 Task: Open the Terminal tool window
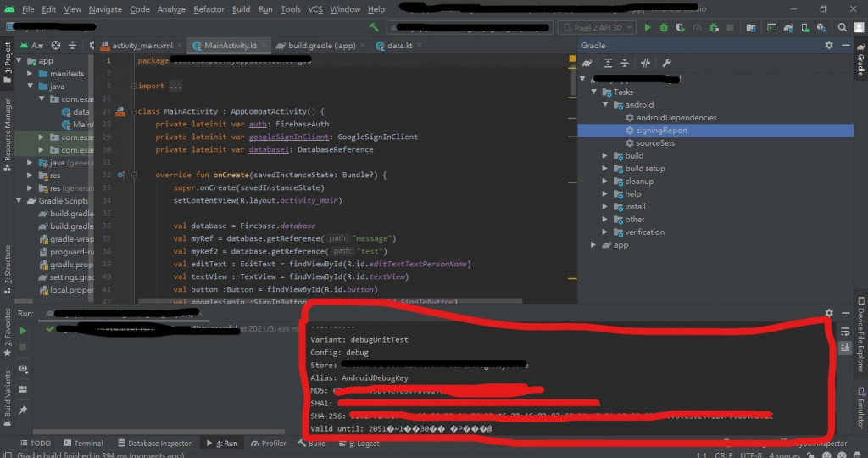pos(84,443)
